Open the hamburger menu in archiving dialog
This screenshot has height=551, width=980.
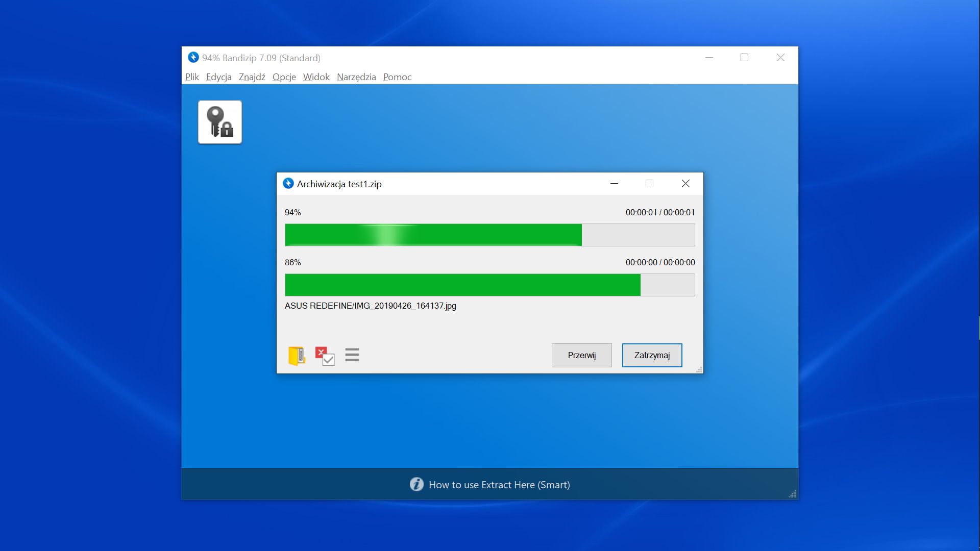point(352,355)
